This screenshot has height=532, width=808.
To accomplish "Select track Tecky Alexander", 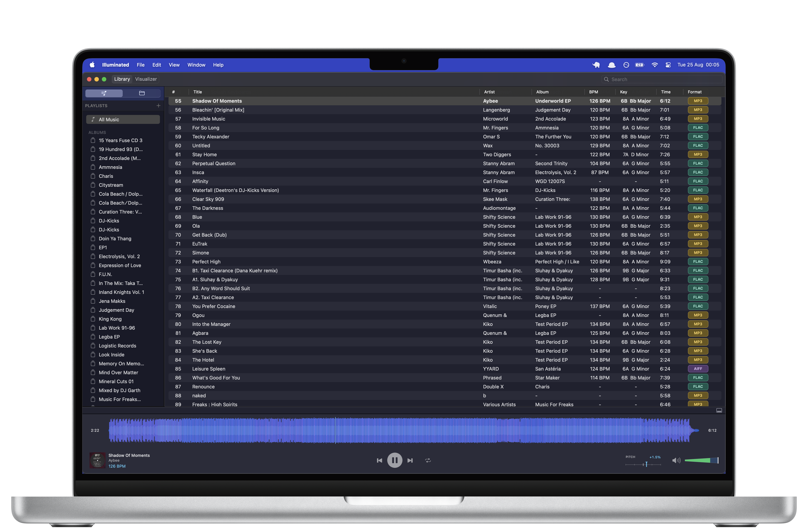I will (444, 137).
